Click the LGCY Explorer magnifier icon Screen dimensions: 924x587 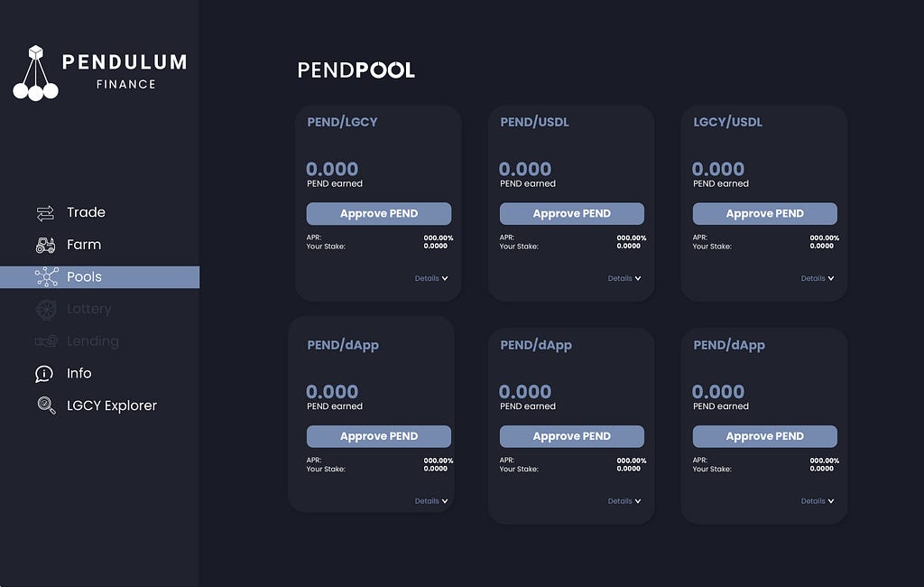(x=47, y=405)
